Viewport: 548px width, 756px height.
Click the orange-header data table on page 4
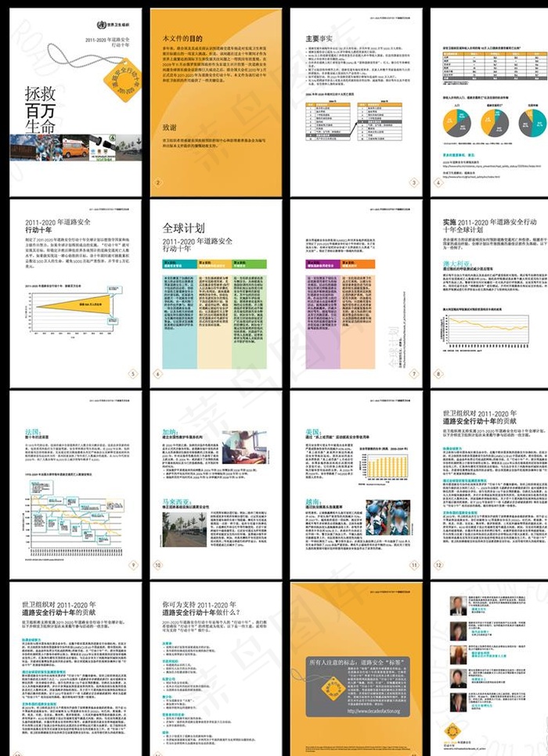495,66
